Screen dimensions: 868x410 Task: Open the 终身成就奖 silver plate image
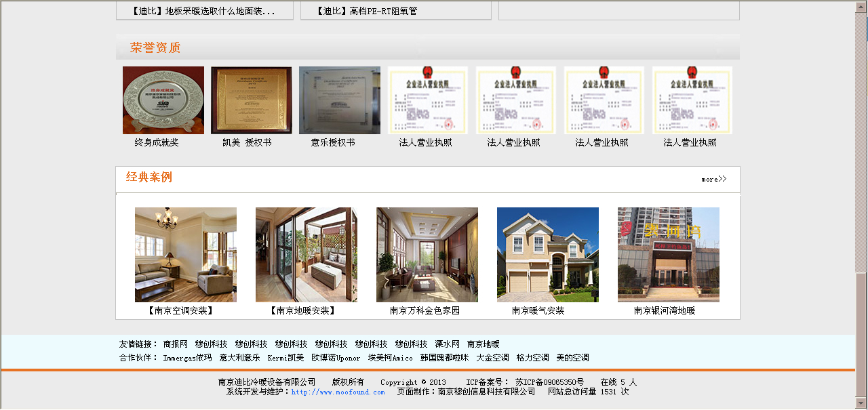click(163, 100)
